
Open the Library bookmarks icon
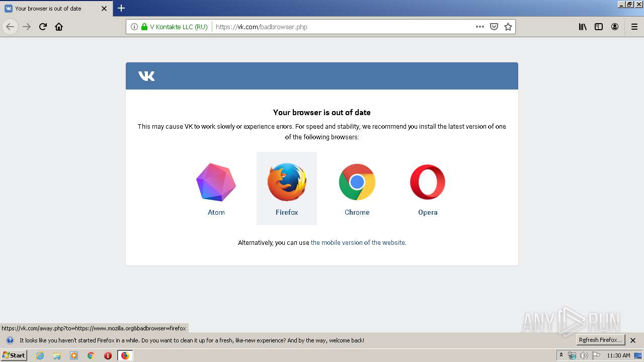tap(583, 27)
